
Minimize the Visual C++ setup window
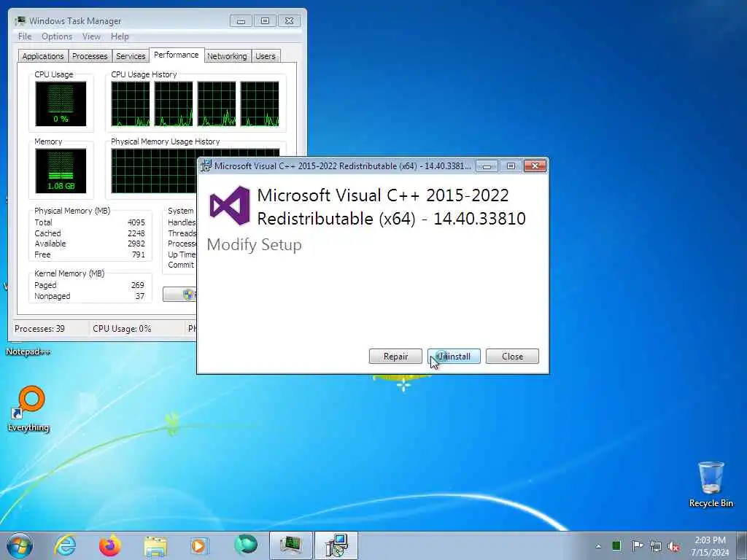click(x=487, y=166)
